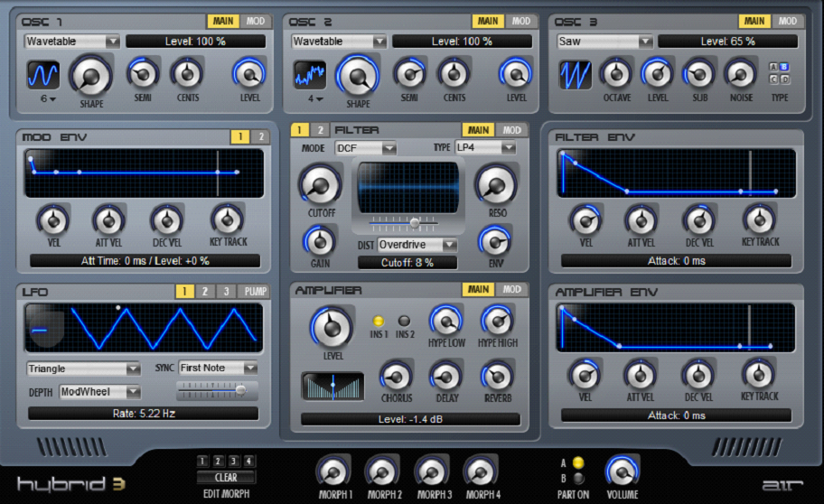This screenshot has height=504, width=824.
Task: Click the HYPE HIGH knob
Action: (497, 322)
